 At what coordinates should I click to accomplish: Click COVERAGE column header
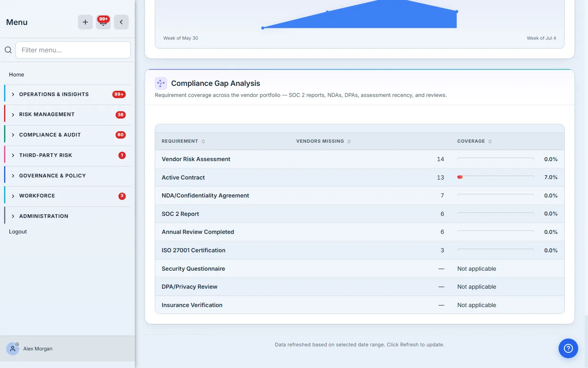point(471,141)
